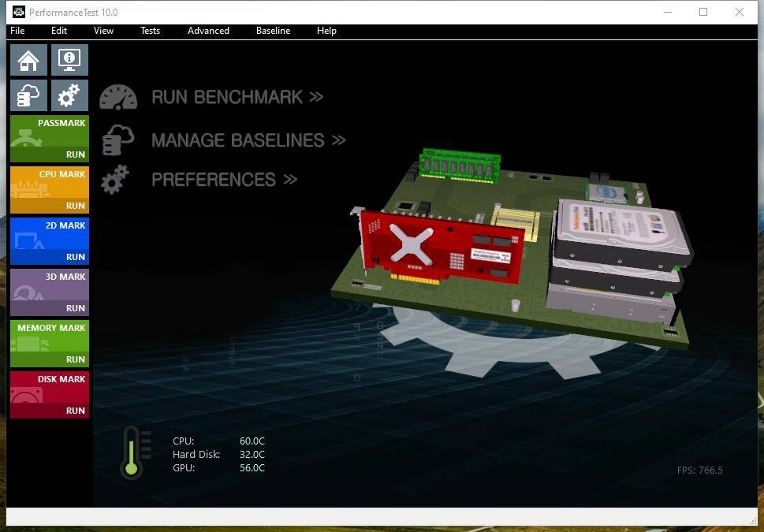Run the 3D Mark tests
Image resolution: width=764 pixels, height=532 pixels.
(x=50, y=308)
